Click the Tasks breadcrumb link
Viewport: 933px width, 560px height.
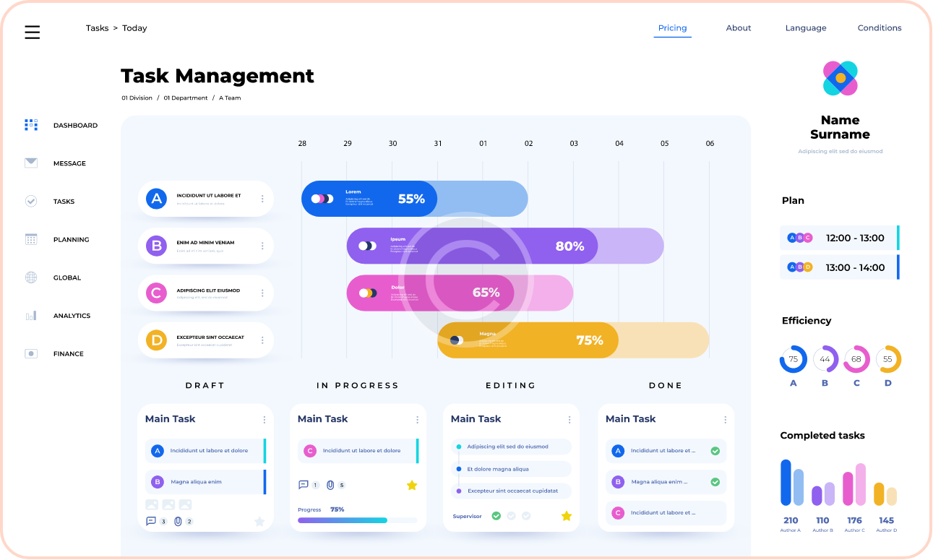click(97, 28)
